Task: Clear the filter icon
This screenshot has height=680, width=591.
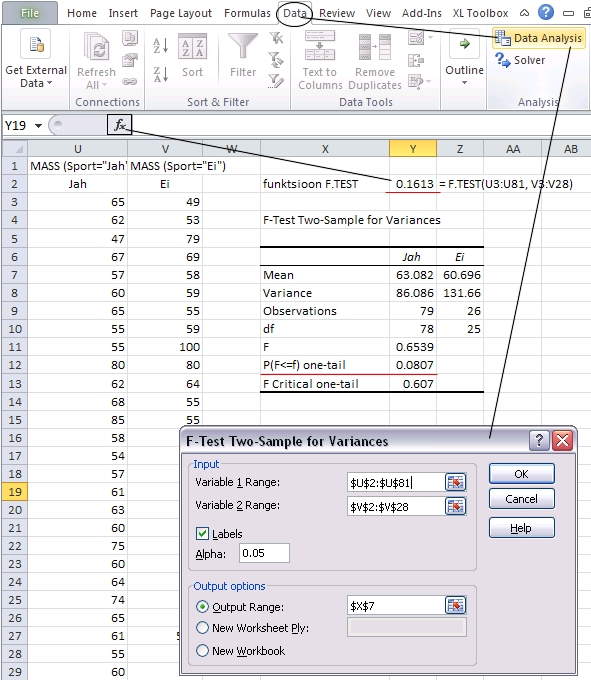Action: pyautogui.click(x=276, y=38)
